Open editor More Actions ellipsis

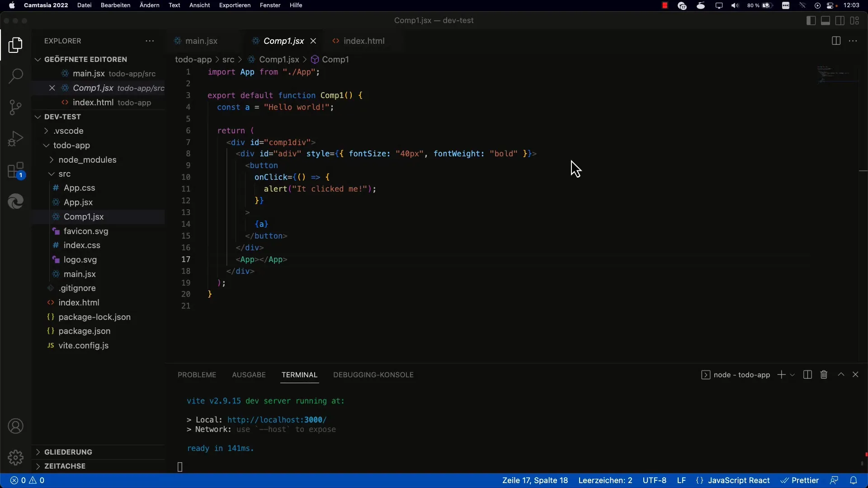pyautogui.click(x=853, y=41)
